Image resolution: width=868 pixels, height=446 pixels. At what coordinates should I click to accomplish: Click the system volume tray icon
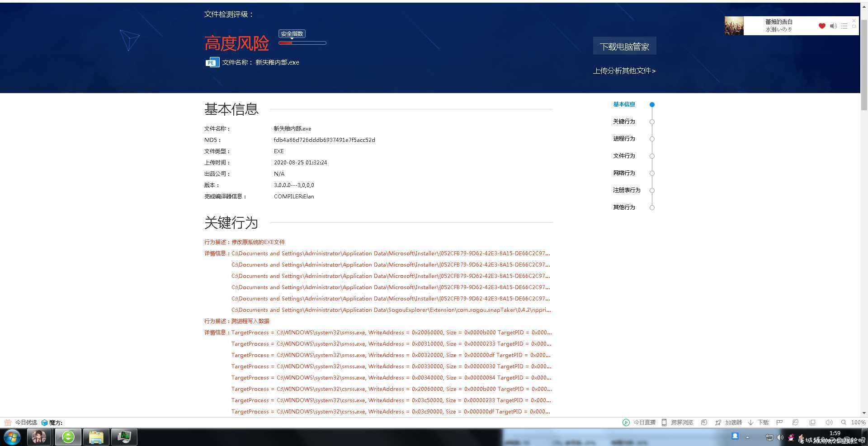pos(780,437)
